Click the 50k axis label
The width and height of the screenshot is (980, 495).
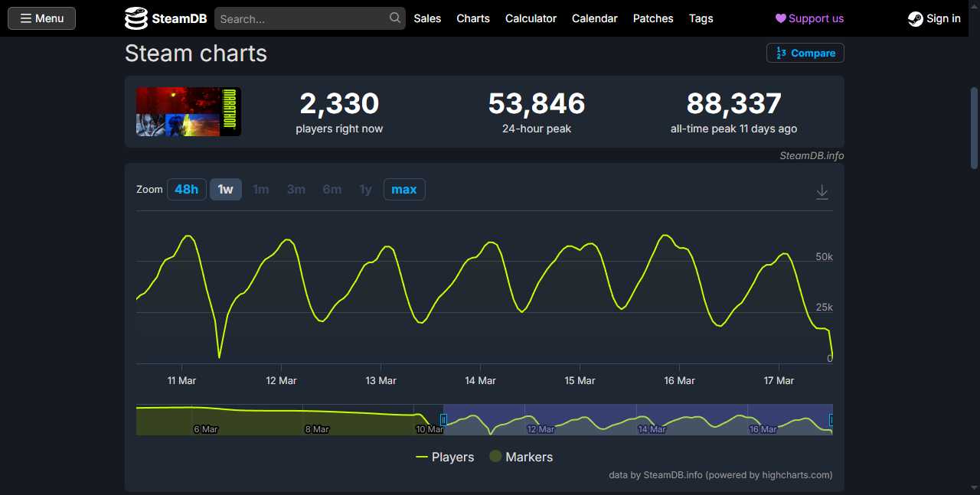824,257
